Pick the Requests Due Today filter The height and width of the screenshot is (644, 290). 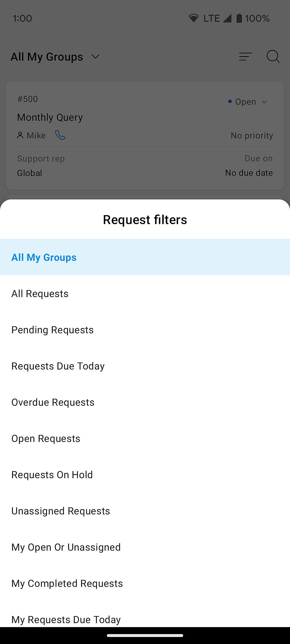point(58,366)
